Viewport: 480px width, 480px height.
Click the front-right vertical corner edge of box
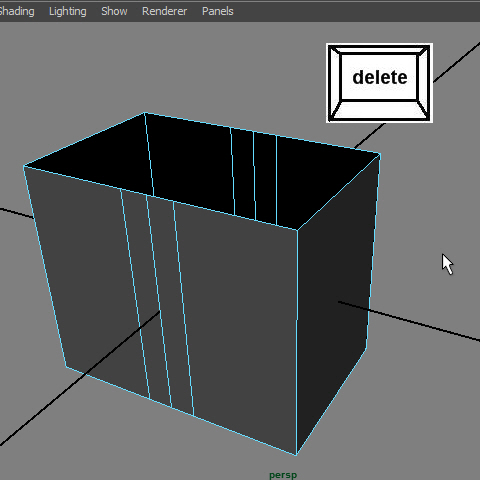click(x=297, y=342)
